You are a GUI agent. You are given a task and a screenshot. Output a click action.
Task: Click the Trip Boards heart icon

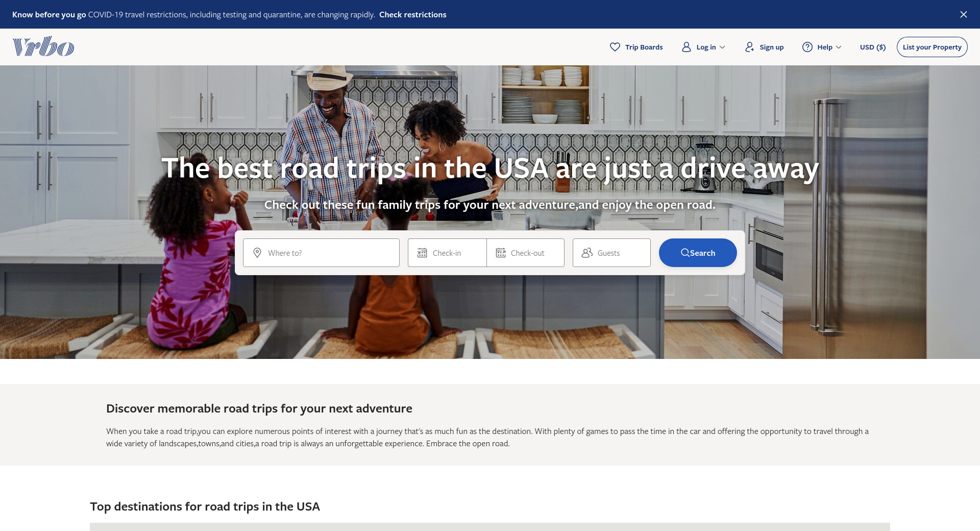pos(615,47)
